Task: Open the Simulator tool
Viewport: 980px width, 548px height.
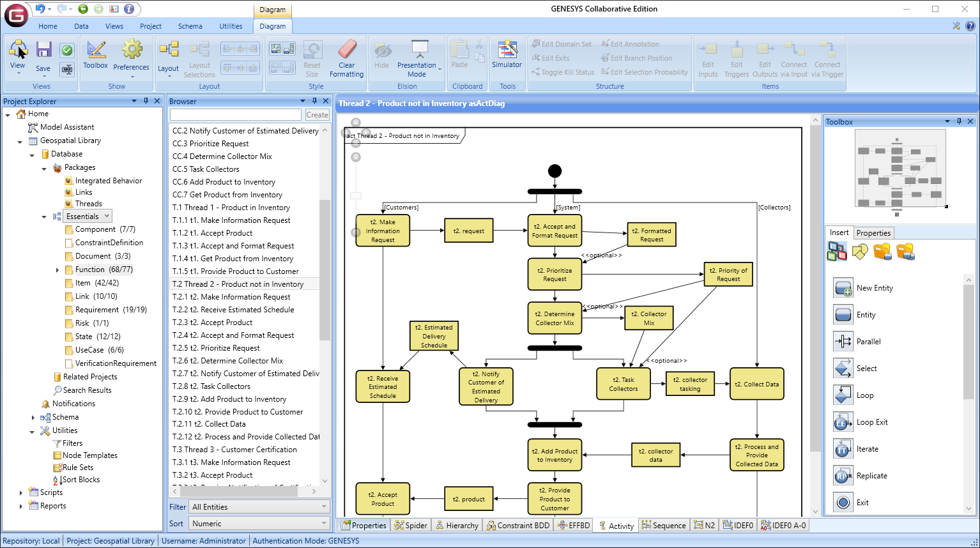Action: click(507, 57)
